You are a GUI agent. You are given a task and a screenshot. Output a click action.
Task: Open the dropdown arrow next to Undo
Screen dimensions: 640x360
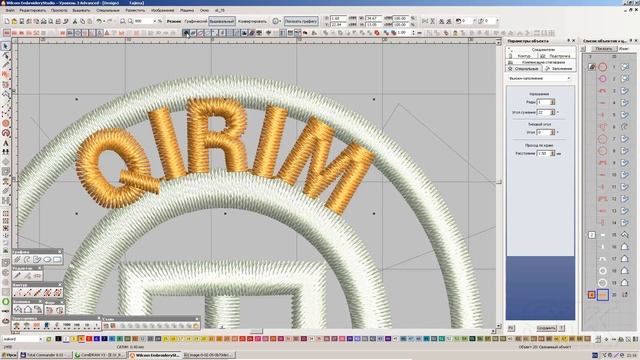tap(104, 21)
